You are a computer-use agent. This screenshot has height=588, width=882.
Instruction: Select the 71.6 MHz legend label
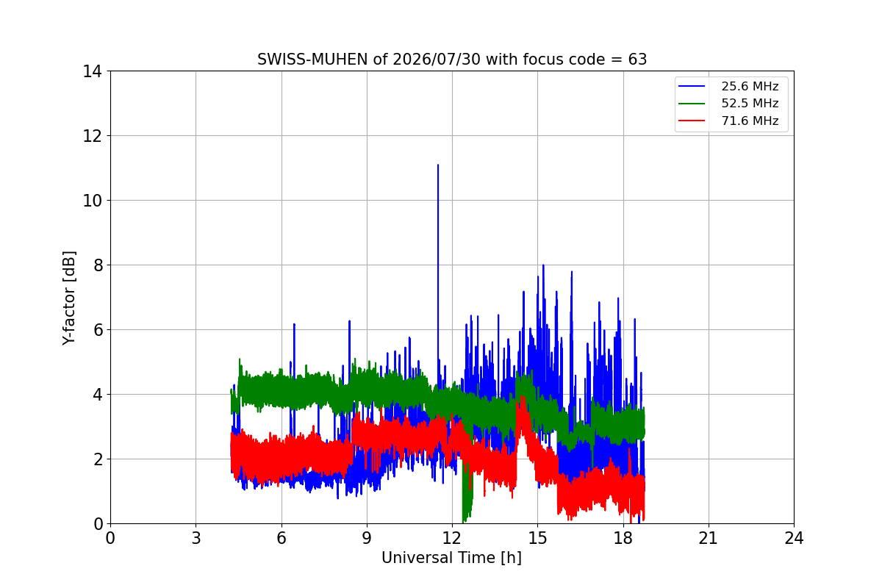point(750,121)
